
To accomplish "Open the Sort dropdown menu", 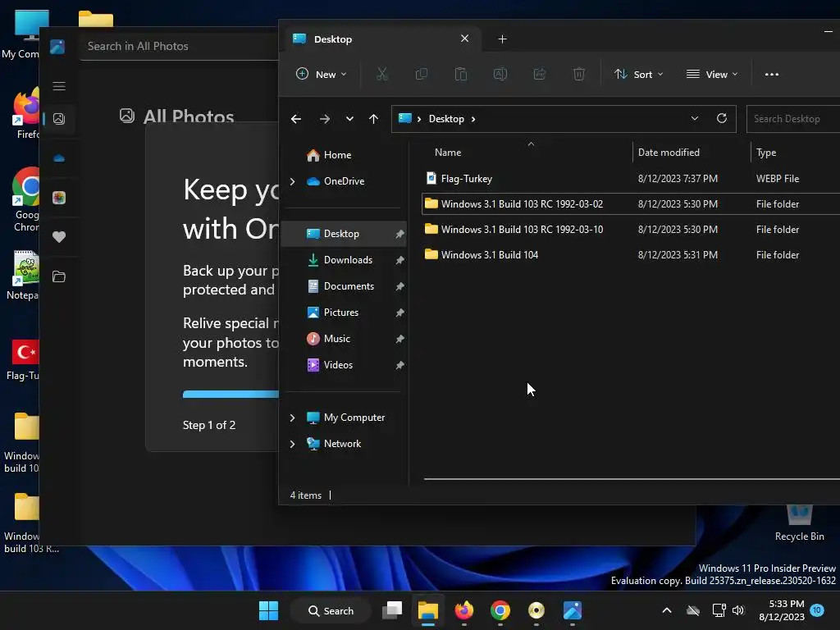I will [x=638, y=74].
